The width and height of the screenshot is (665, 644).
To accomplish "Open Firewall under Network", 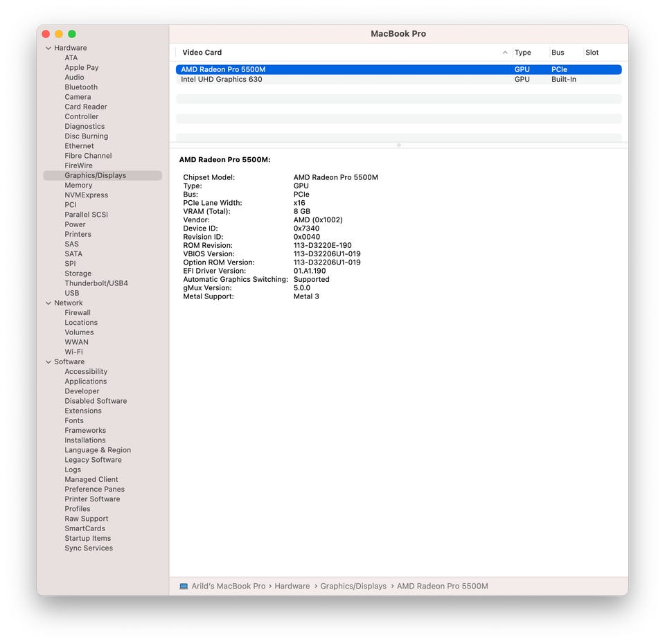I will click(x=78, y=312).
